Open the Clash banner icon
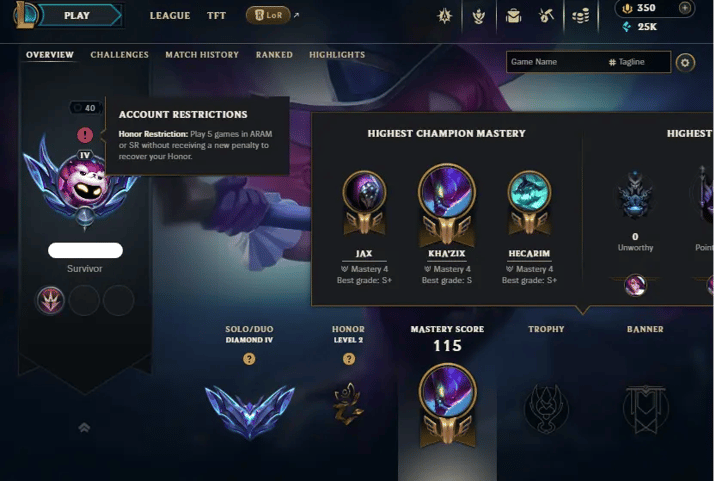The image size is (716, 481). 444,16
